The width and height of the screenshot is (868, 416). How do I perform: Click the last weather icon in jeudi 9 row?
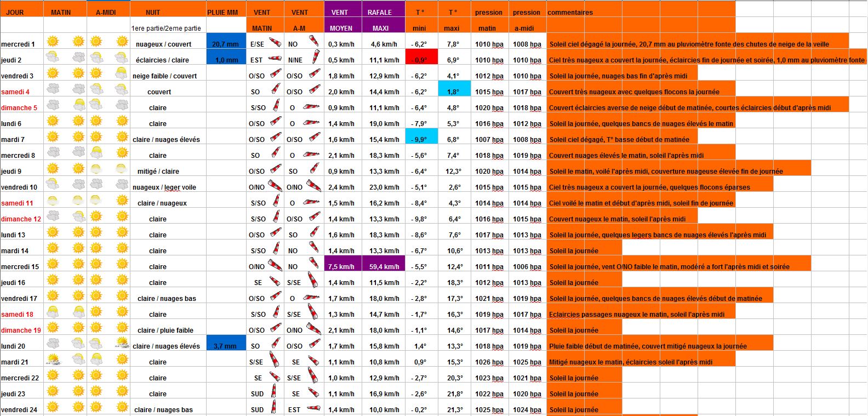(x=122, y=169)
